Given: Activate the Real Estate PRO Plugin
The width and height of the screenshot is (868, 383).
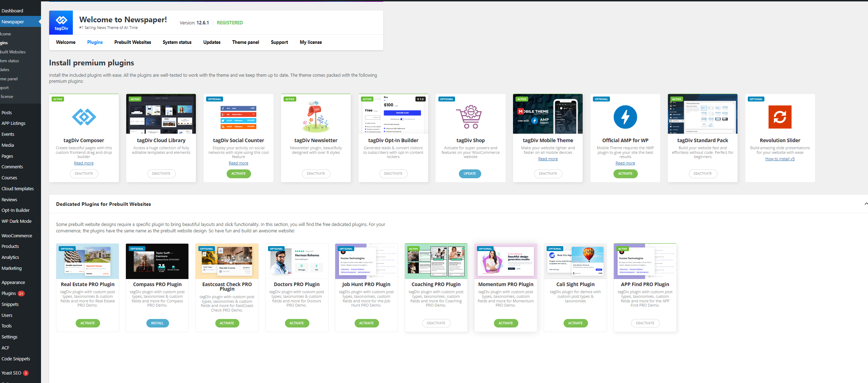Looking at the screenshot, I should coord(88,323).
